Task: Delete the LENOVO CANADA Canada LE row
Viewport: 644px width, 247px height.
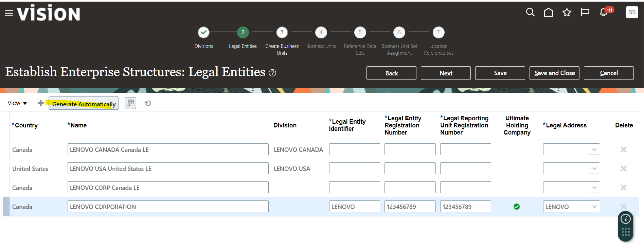Action: [x=624, y=149]
